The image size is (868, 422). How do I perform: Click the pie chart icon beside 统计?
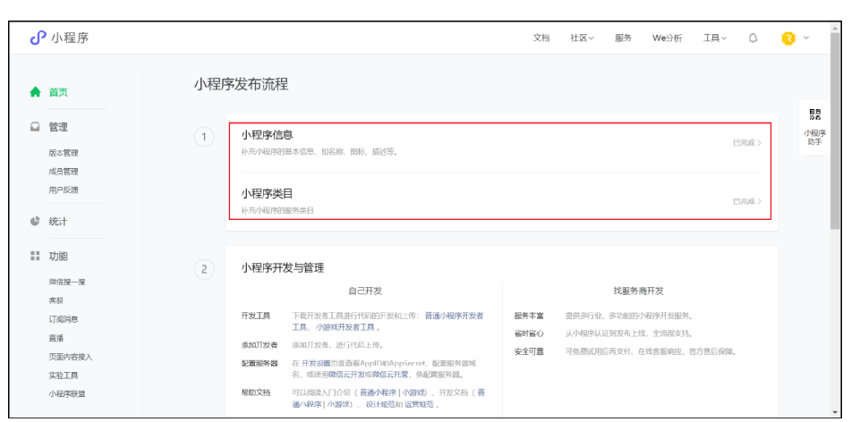tap(35, 221)
